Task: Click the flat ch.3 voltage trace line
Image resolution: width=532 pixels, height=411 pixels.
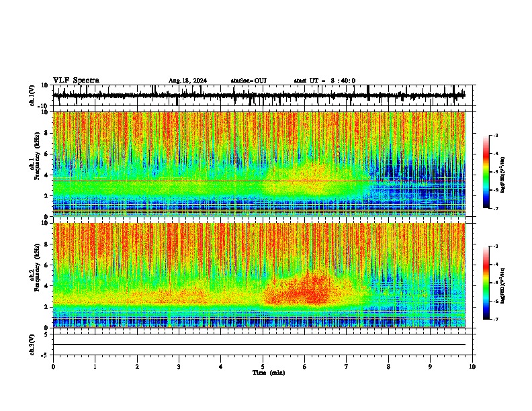Action: point(259,345)
